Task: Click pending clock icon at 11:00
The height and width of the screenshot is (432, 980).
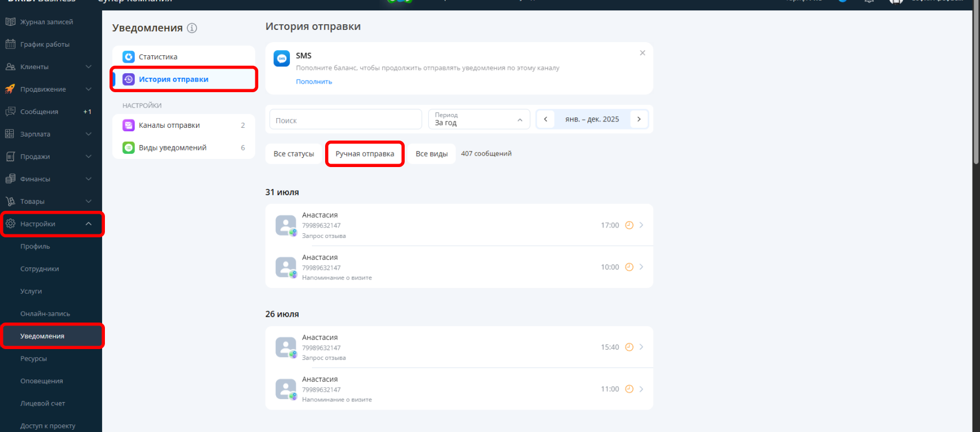Action: tap(630, 389)
